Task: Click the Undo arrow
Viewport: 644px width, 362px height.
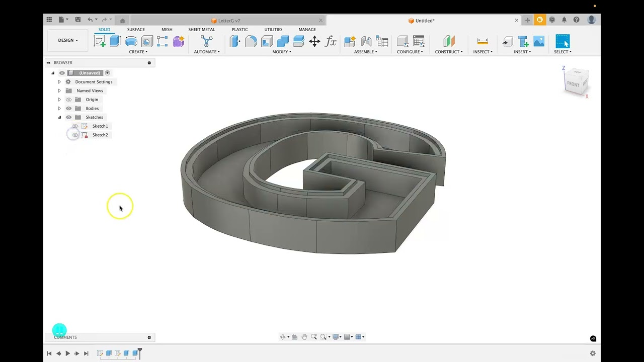Action: click(x=90, y=20)
